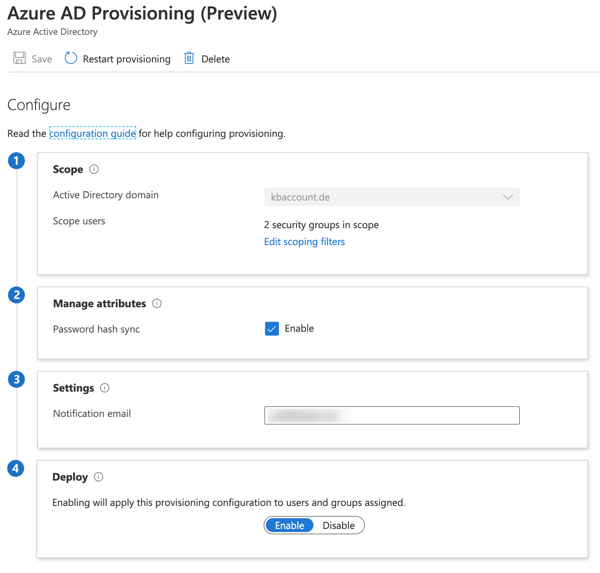Image resolution: width=600 pixels, height=573 pixels.
Task: Toggle the Password hash sync checkbox
Action: (x=272, y=328)
